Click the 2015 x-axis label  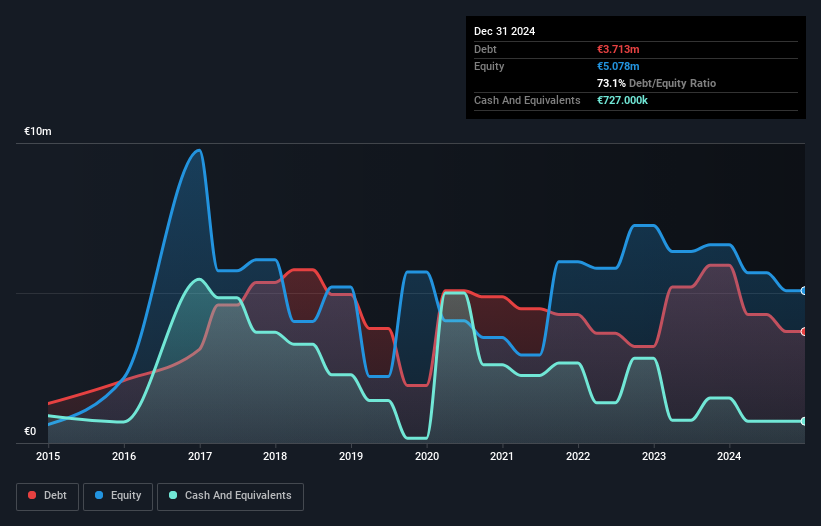click(x=48, y=456)
